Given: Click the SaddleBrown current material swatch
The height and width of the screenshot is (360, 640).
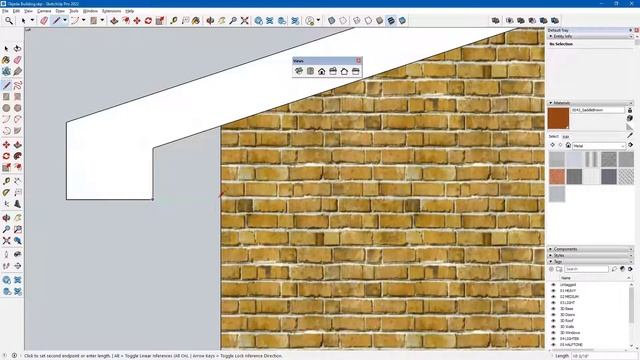Looking at the screenshot, I should (558, 118).
